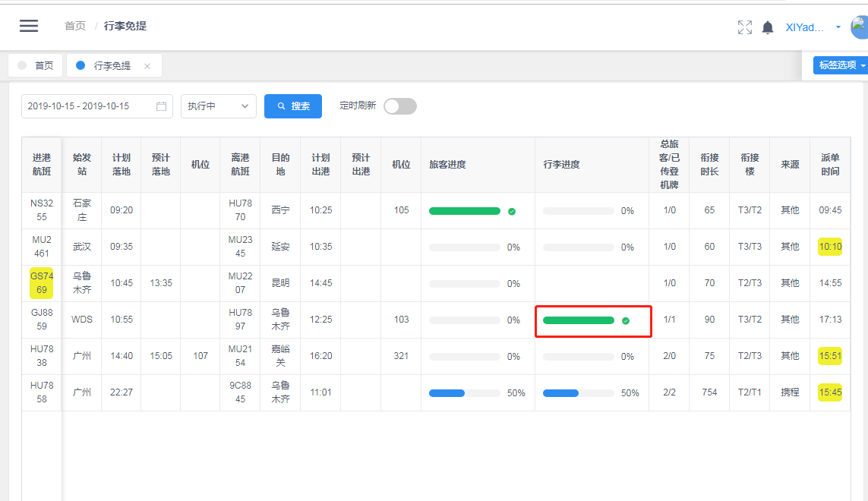Viewport: 868px width, 501px height.
Task: Click the user avatar picture
Action: pyautogui.click(x=859, y=27)
